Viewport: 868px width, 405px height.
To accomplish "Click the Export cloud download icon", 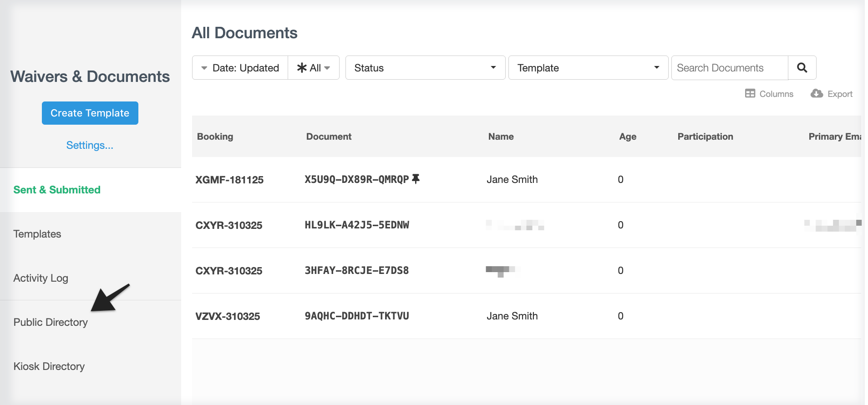I will point(817,93).
